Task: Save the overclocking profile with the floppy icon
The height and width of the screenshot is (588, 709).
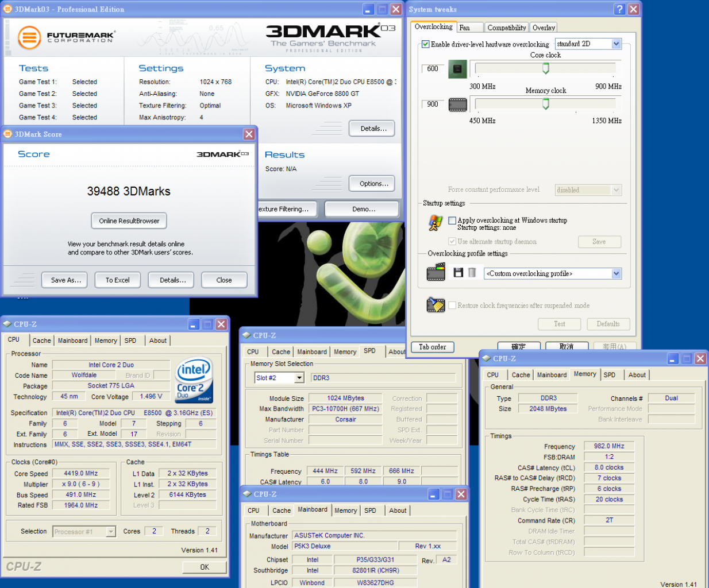Action: [458, 273]
